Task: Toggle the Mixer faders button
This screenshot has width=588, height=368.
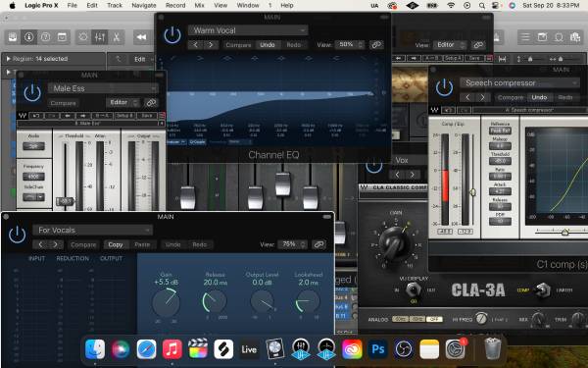Action: (100, 37)
